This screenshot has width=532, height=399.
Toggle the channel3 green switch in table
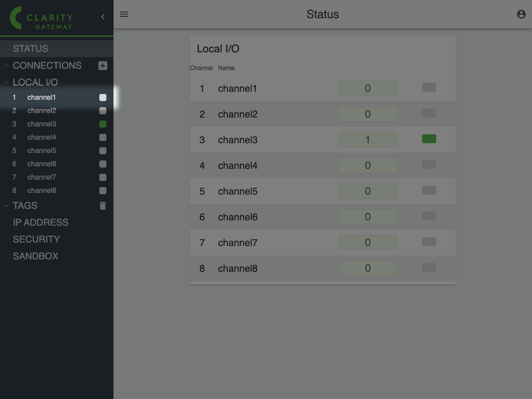[429, 139]
